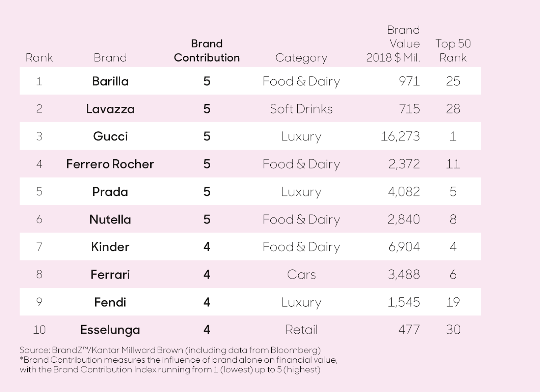
Task: Click the Ferrero Rocher row label
Action: pyautogui.click(x=110, y=164)
